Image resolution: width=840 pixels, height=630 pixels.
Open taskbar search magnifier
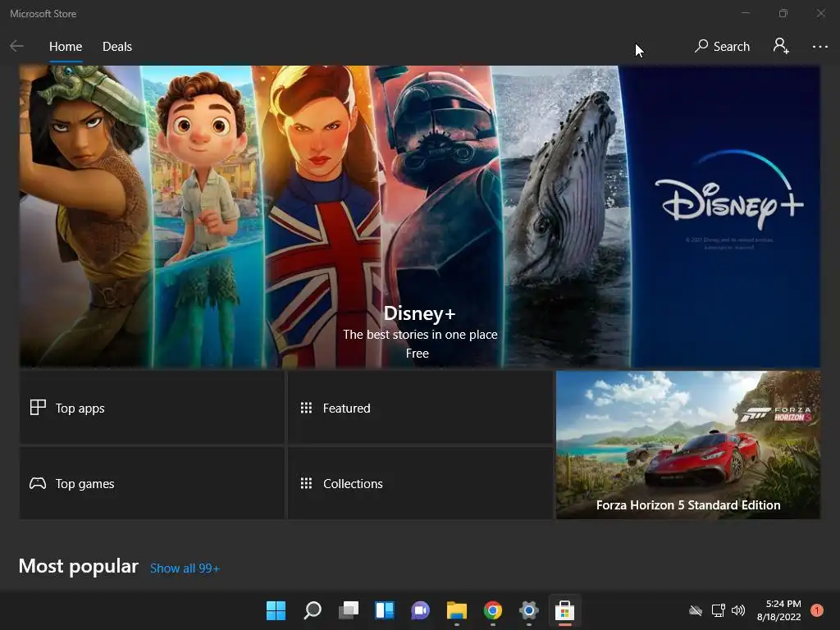313,610
